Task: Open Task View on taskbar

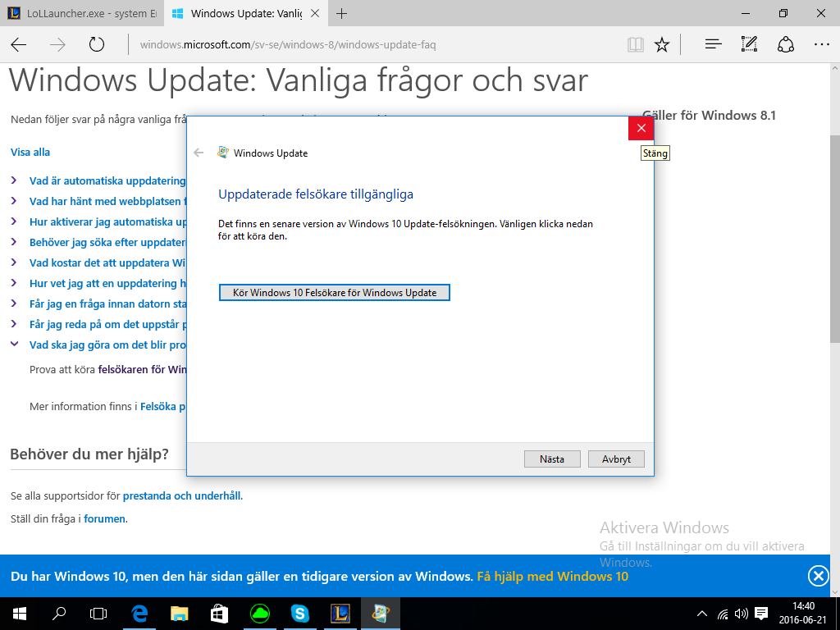Action: pyautogui.click(x=98, y=614)
